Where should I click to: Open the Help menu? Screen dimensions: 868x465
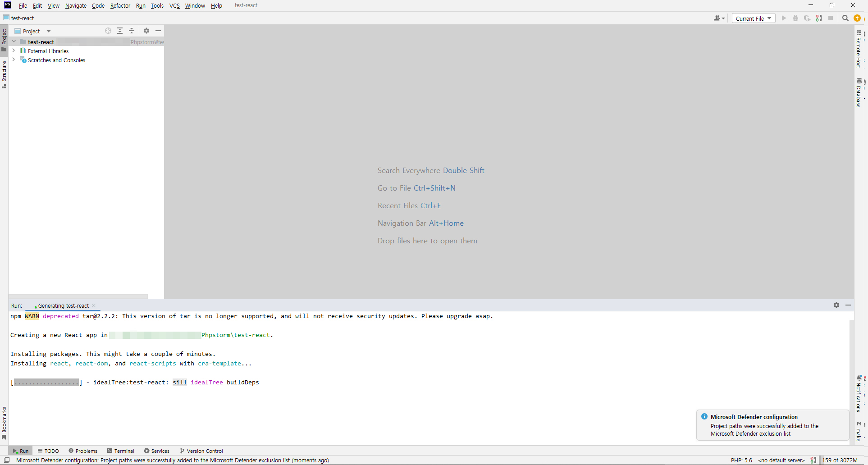click(216, 5)
